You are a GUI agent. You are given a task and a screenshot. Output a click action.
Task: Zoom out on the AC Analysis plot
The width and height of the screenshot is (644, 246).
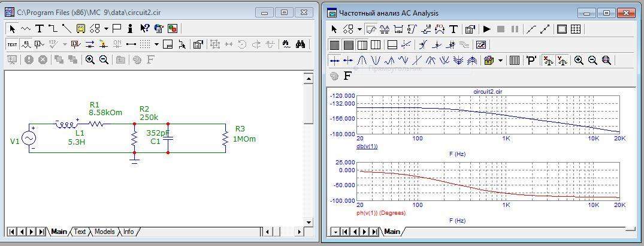[x=592, y=60]
